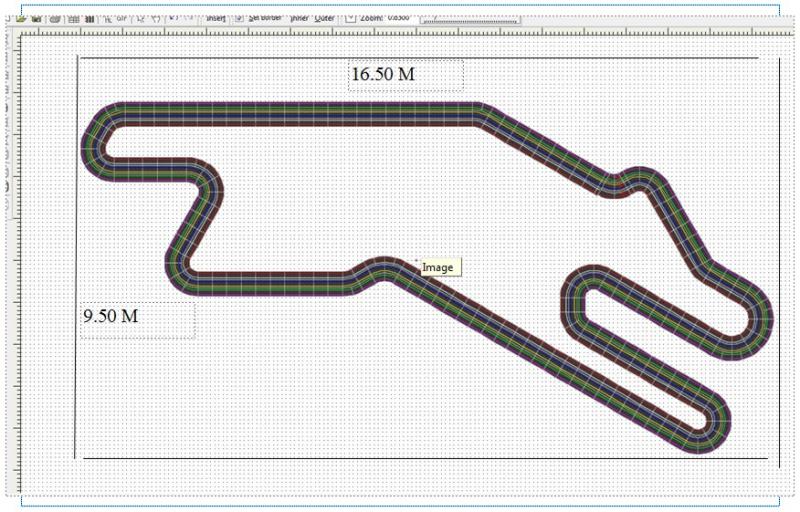Click the Insert toolbar button

click(x=217, y=17)
